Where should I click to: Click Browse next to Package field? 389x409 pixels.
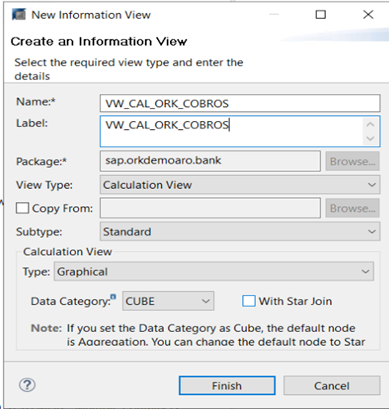pos(353,161)
